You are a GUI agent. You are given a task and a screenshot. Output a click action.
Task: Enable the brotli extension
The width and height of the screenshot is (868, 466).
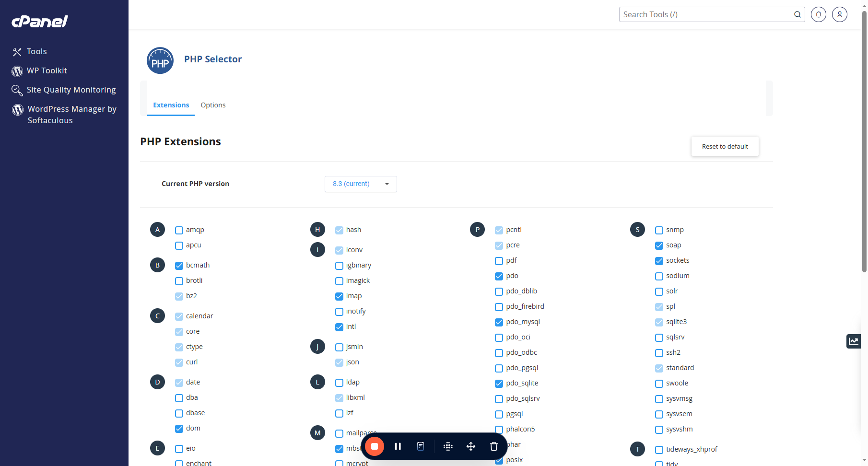coord(179,281)
